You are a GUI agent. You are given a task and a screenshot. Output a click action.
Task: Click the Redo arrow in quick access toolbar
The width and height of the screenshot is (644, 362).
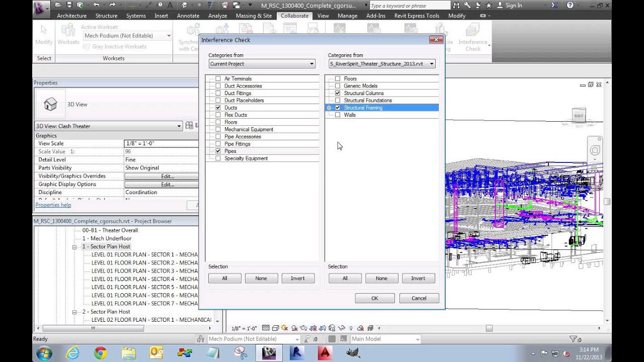(112, 5)
